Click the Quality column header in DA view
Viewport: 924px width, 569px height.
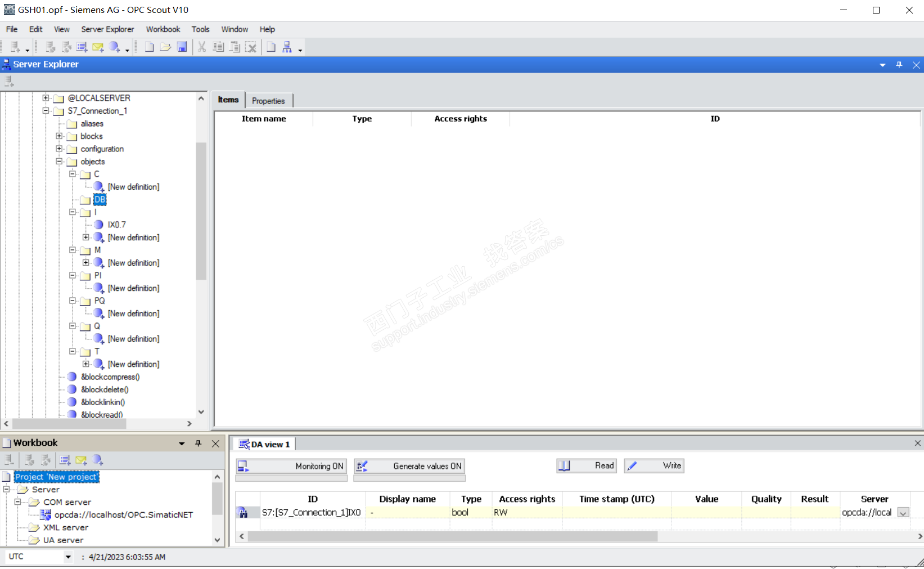tap(767, 499)
